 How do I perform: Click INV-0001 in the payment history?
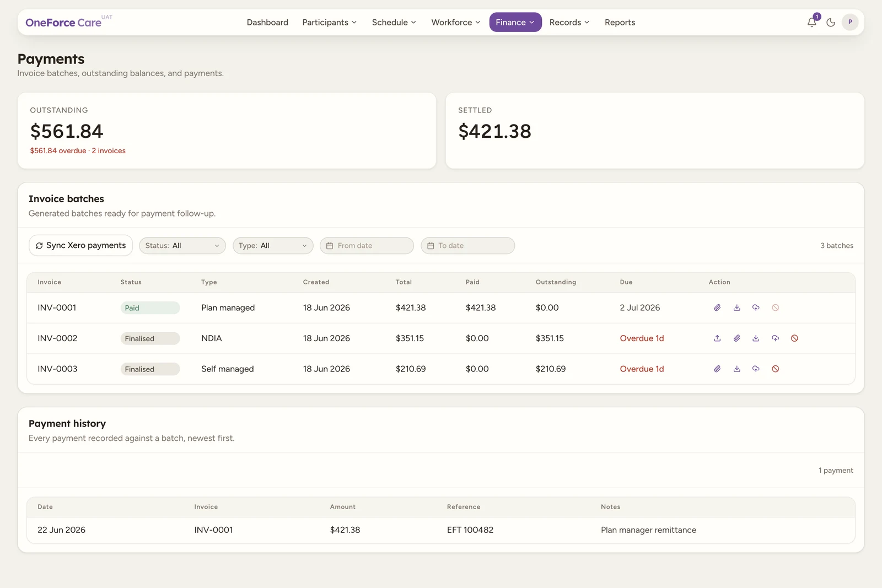[x=213, y=530]
